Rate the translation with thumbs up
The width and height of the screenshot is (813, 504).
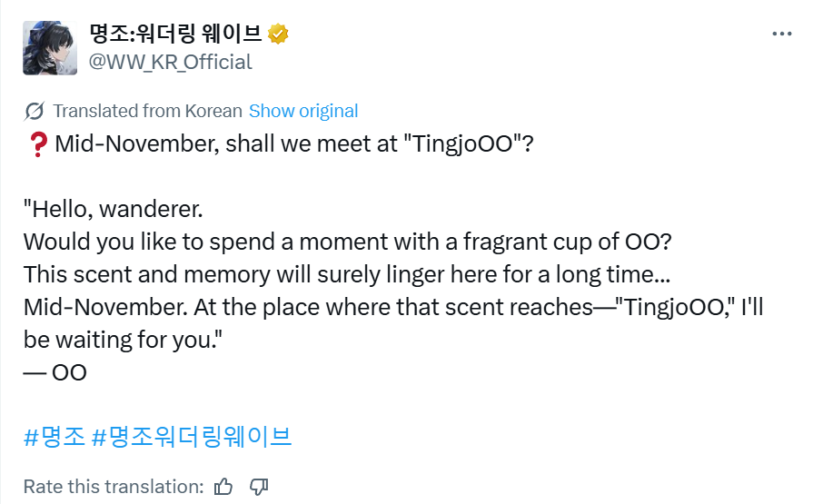(x=223, y=486)
